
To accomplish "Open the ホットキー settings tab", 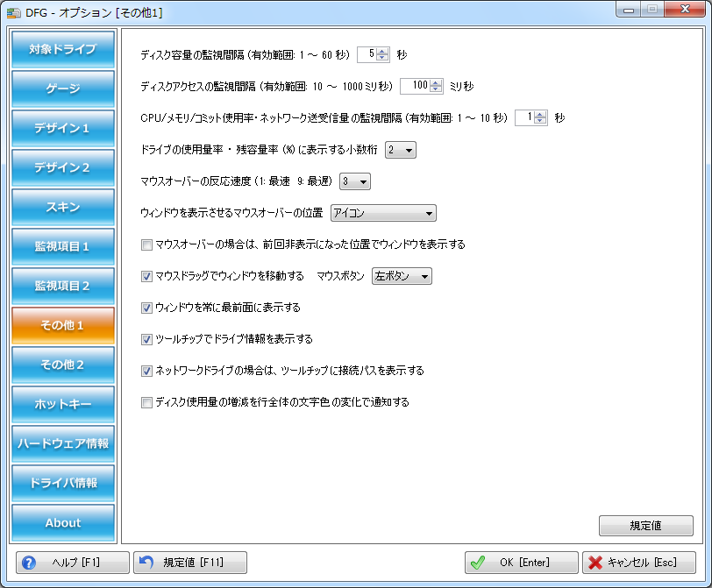I will (63, 404).
